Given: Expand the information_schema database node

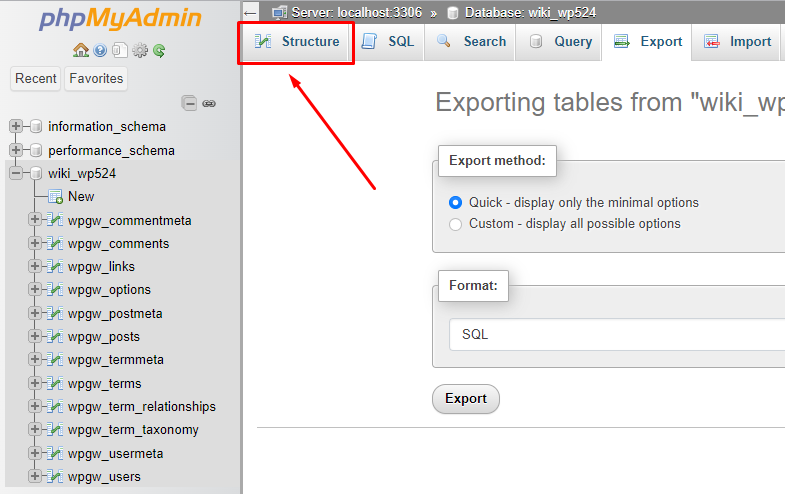Looking at the screenshot, I should click(x=16, y=126).
